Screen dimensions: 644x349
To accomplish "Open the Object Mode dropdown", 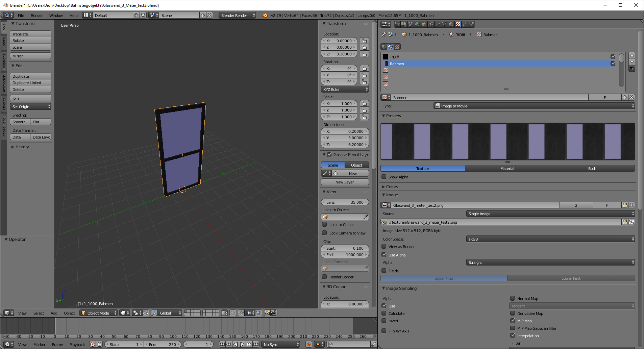I will [98, 313].
